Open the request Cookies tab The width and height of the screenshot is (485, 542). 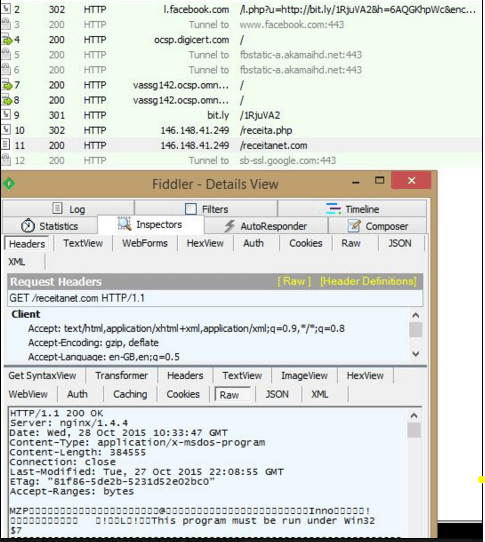click(306, 243)
